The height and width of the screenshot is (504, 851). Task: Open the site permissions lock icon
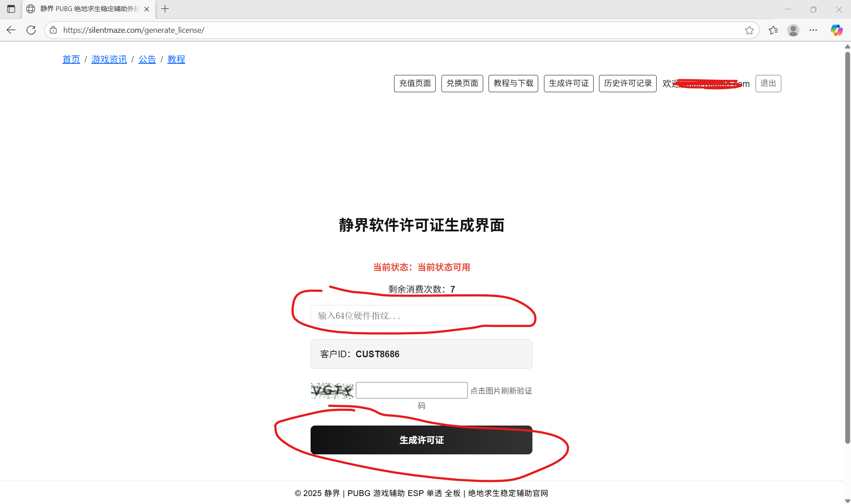53,30
